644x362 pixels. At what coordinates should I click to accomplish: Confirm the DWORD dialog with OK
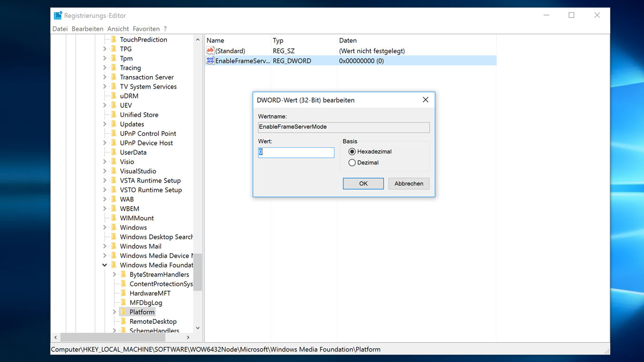click(x=363, y=184)
